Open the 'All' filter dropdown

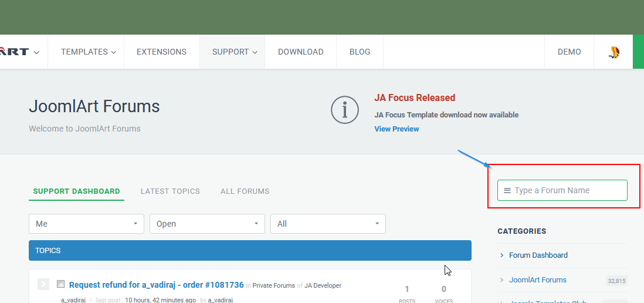[328, 224]
